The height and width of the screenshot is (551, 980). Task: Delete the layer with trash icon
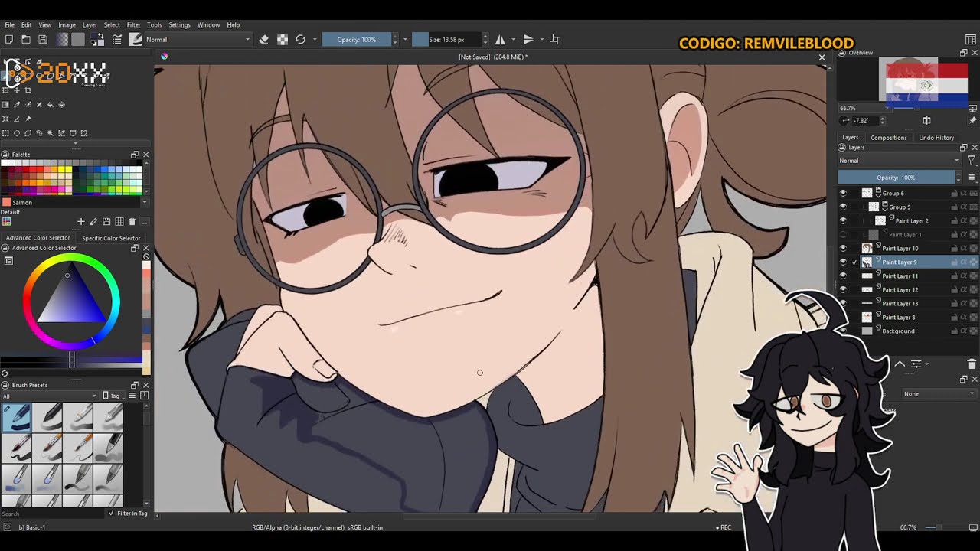pyautogui.click(x=972, y=364)
